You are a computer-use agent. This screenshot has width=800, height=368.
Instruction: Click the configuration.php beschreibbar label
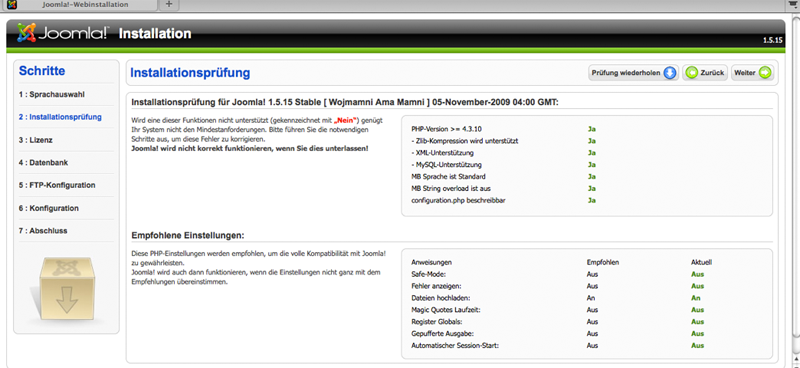459,201
